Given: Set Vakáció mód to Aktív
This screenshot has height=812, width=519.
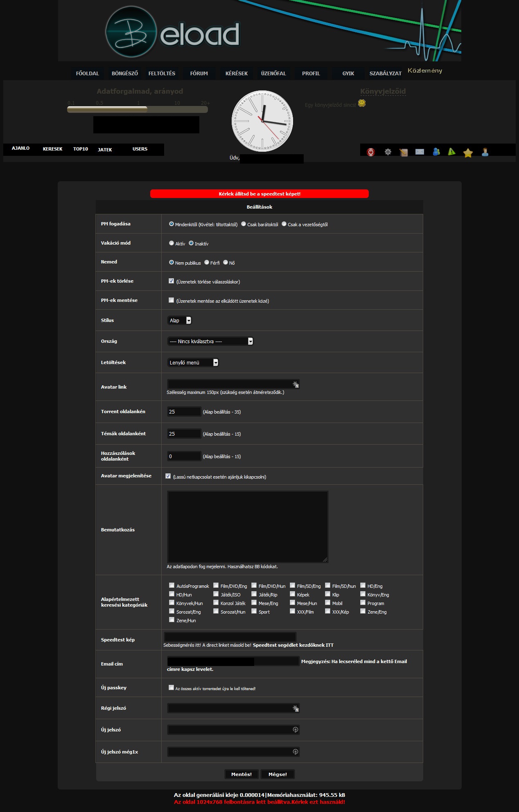Looking at the screenshot, I should pos(171,243).
